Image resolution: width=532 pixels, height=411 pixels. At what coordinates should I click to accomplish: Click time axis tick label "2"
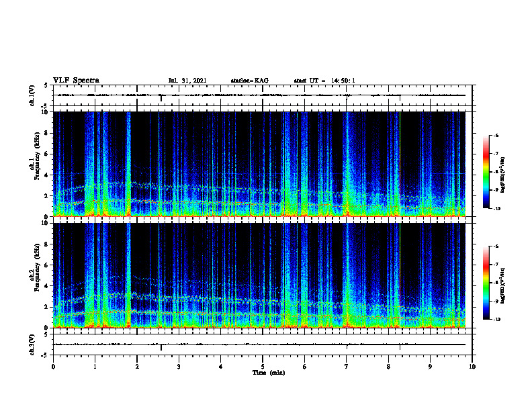[137, 367]
